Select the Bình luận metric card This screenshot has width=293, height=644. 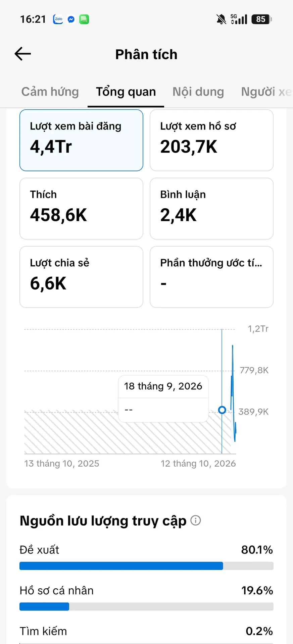(211, 209)
